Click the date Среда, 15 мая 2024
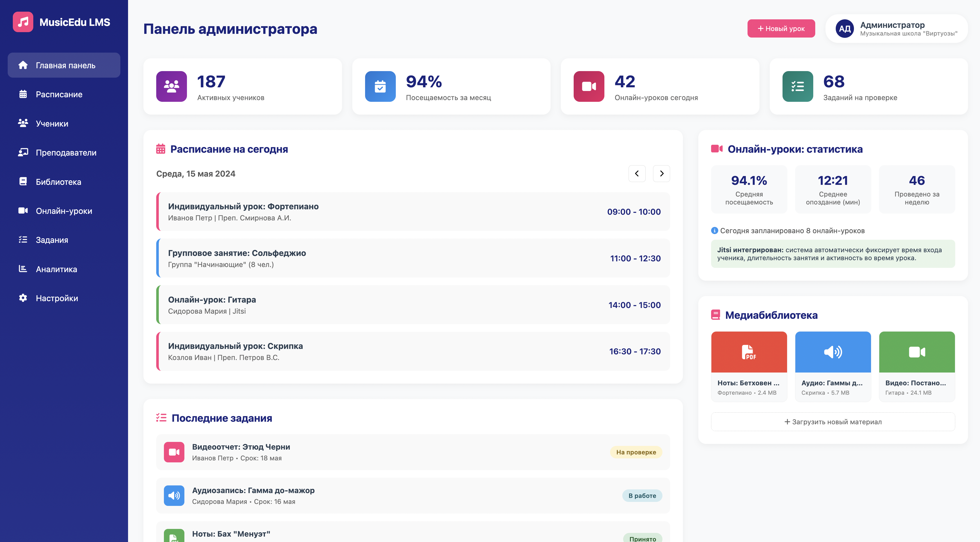Image resolution: width=980 pixels, height=542 pixels. pyautogui.click(x=196, y=174)
